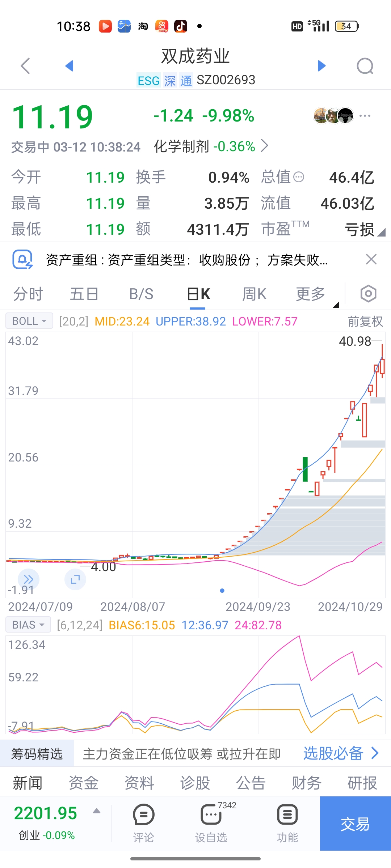Tap the 通 connect tag
Image resolution: width=391 pixels, height=868 pixels.
186,81
